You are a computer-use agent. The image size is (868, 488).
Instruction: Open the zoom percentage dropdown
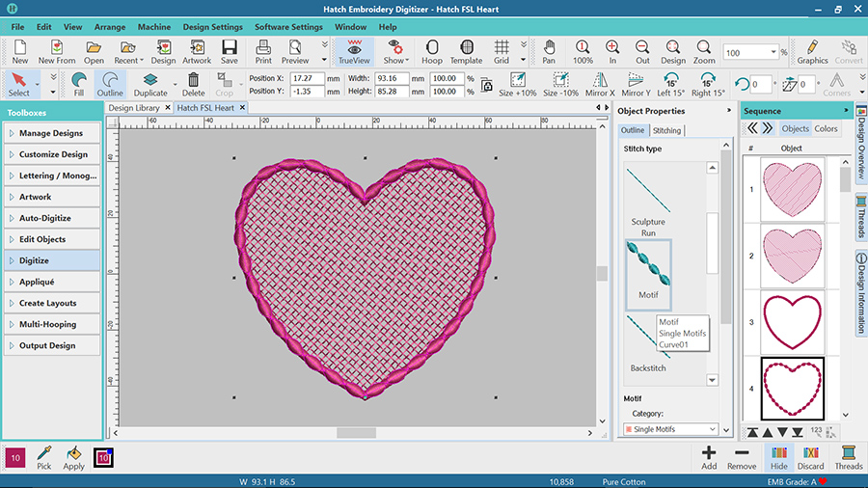point(773,53)
